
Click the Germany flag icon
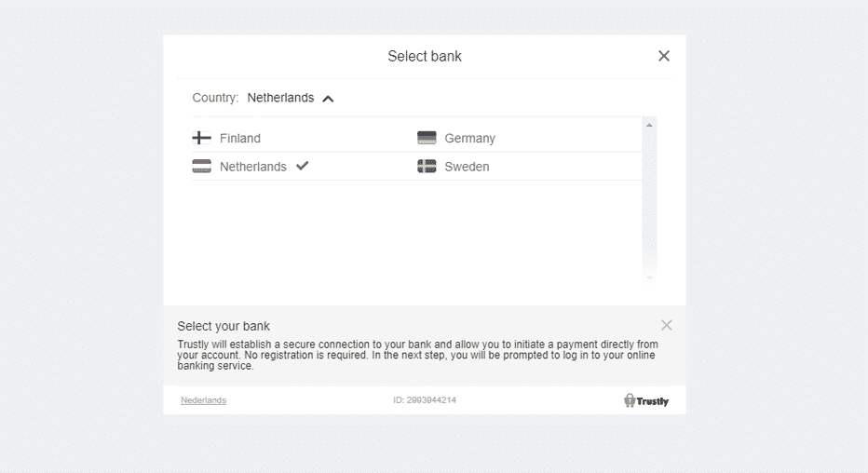[427, 138]
